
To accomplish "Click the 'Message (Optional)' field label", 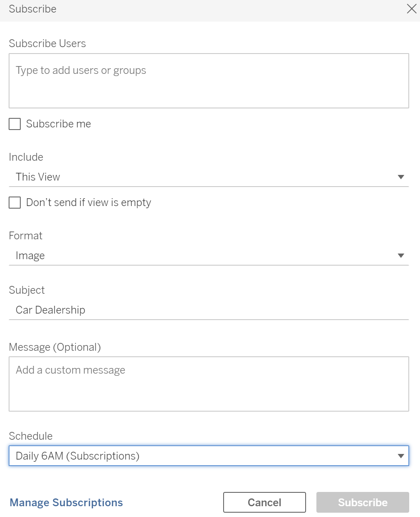I will tap(55, 347).
